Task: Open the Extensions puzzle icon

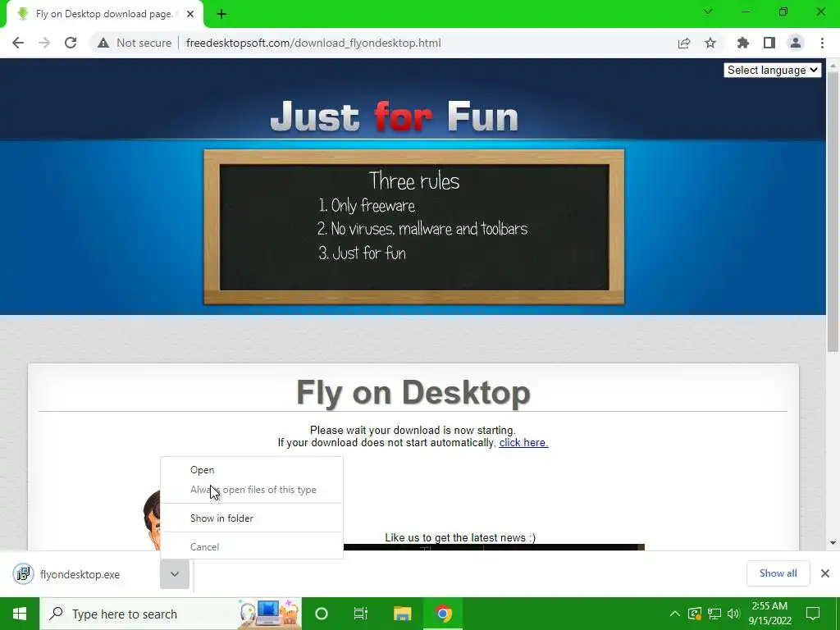Action: coord(743,43)
